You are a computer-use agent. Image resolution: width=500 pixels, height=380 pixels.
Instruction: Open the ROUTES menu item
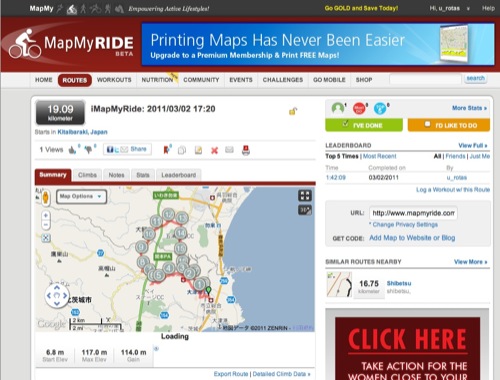[x=75, y=80]
